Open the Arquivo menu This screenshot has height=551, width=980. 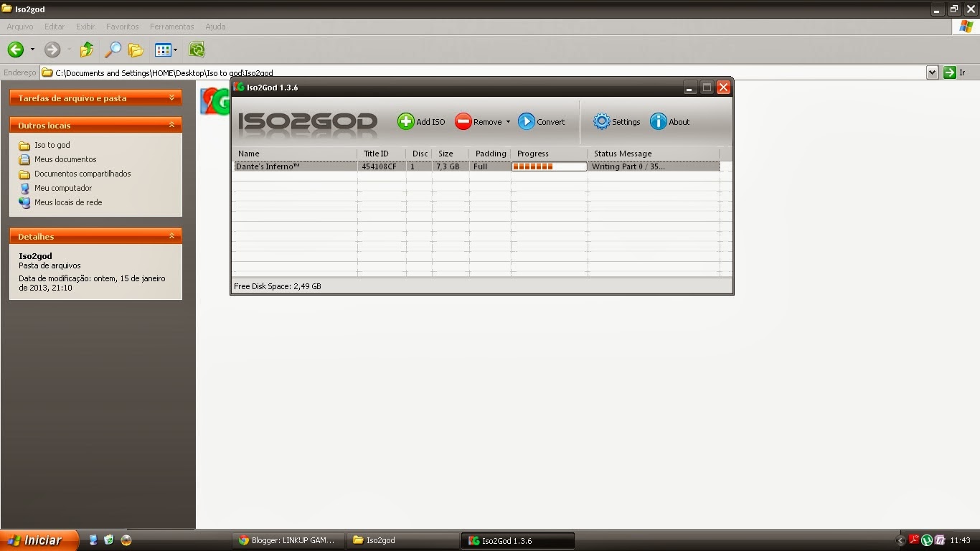[x=20, y=27]
